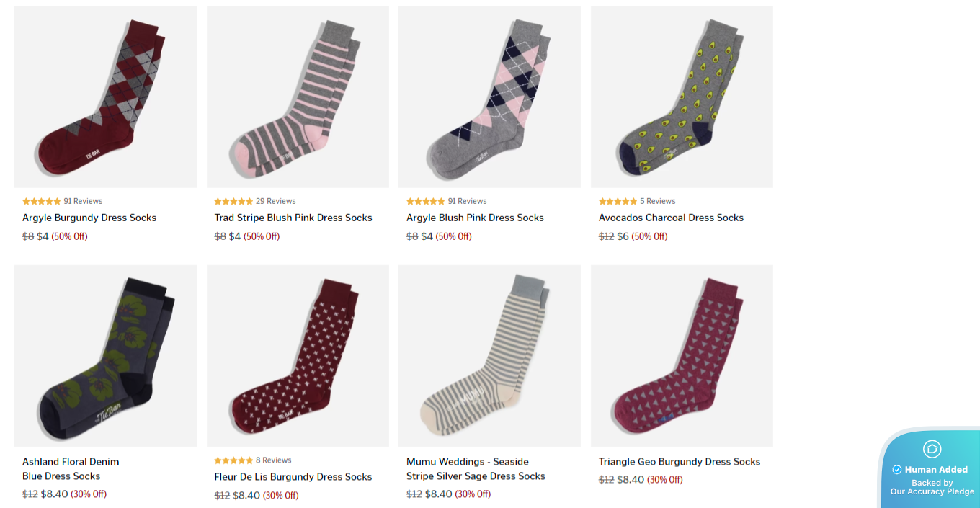This screenshot has width=980, height=508.
Task: Open 29 Reviews for Trad Stripe socks
Action: (276, 202)
